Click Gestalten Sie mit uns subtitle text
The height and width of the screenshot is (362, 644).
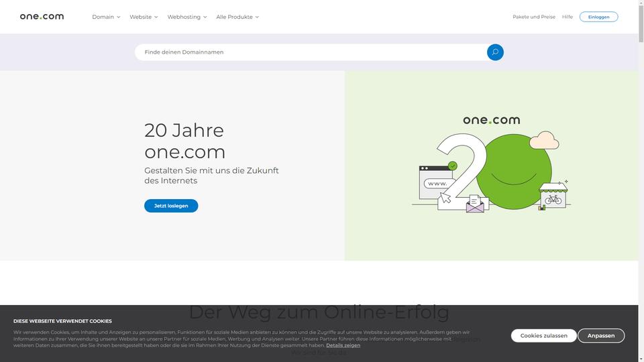coord(211,175)
